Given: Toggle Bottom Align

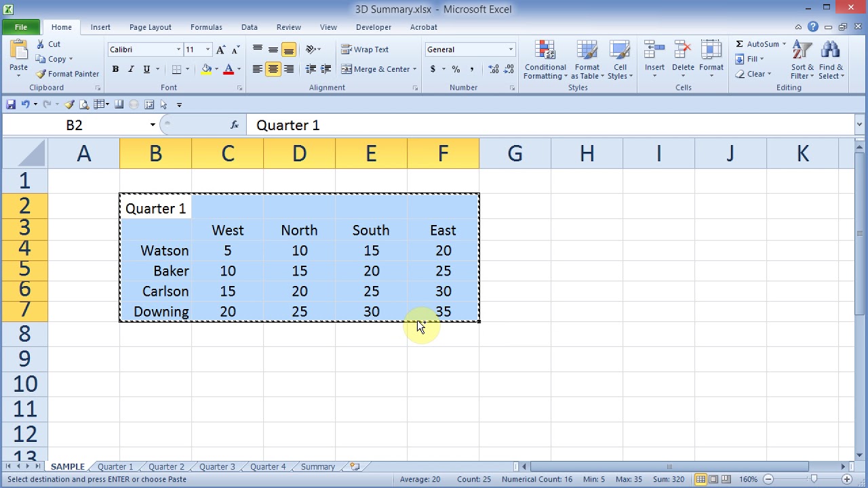Looking at the screenshot, I should 288,49.
